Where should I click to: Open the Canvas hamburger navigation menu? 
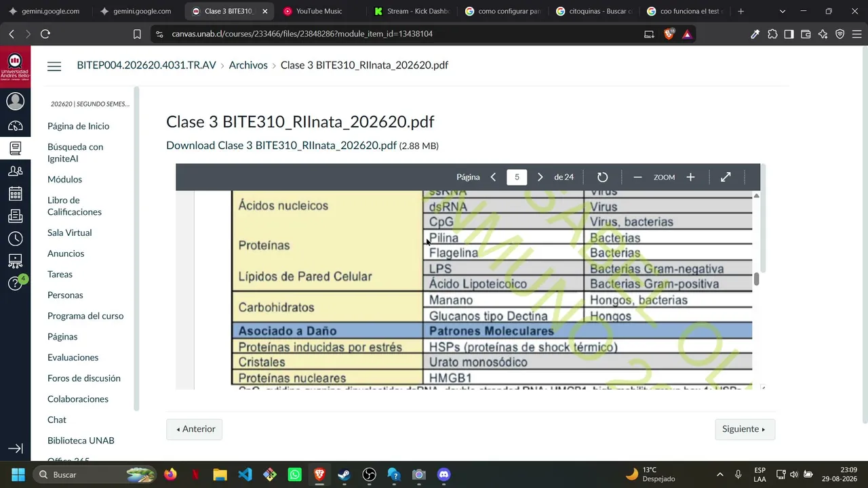54,66
